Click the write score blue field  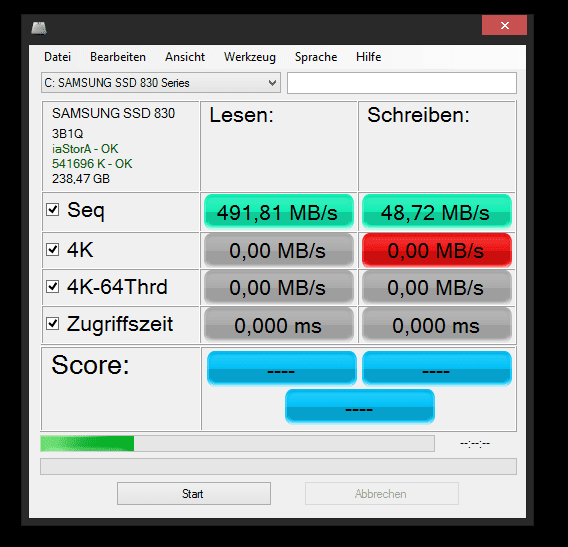click(x=437, y=368)
